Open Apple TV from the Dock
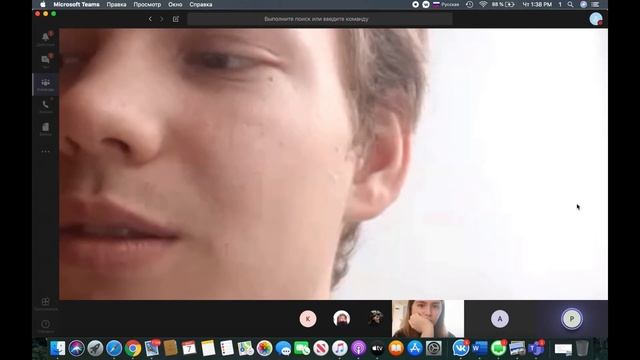This screenshot has height=360, width=640. point(377,348)
